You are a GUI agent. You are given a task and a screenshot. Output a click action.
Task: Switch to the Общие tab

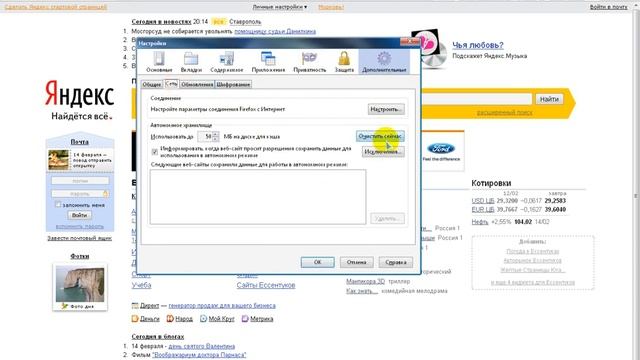pyautogui.click(x=152, y=84)
